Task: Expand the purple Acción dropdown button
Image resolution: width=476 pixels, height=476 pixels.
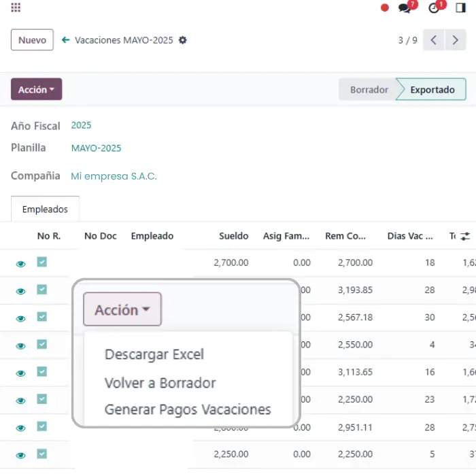Action: tap(36, 90)
